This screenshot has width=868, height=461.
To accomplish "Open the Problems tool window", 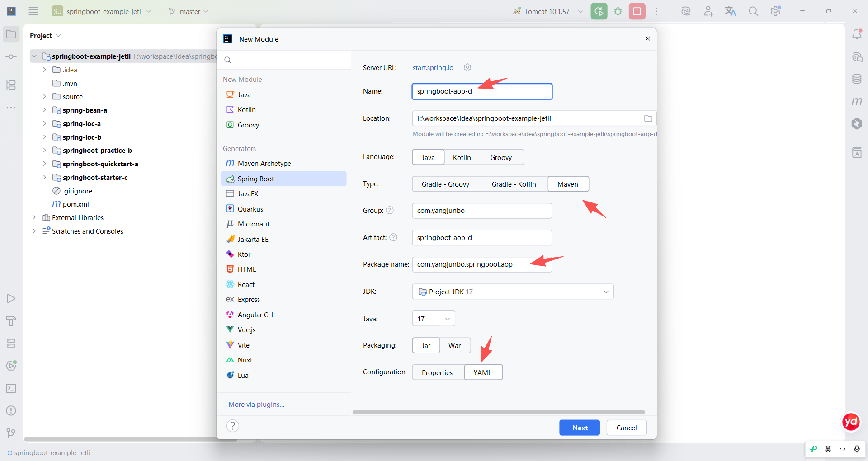I will pyautogui.click(x=11, y=410).
